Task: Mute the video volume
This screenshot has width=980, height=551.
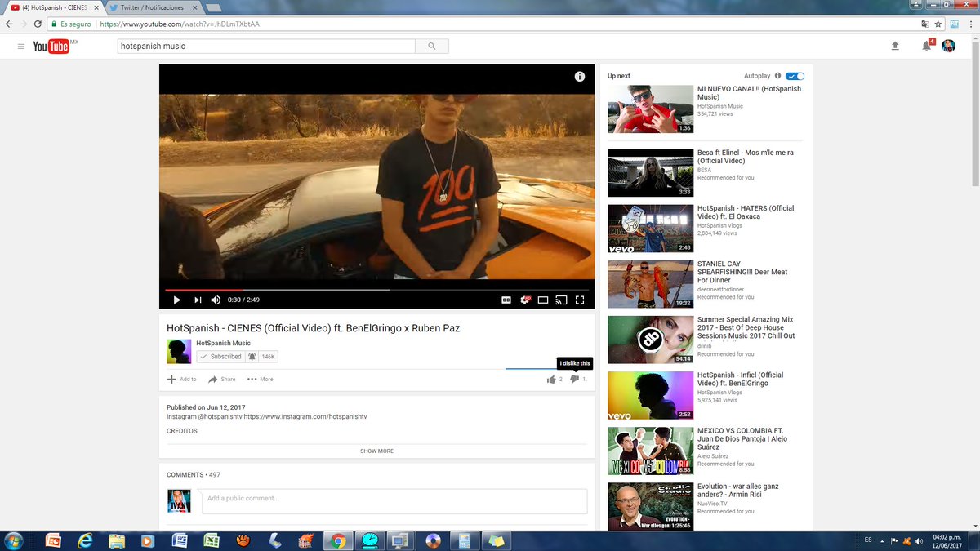Action: (x=216, y=300)
